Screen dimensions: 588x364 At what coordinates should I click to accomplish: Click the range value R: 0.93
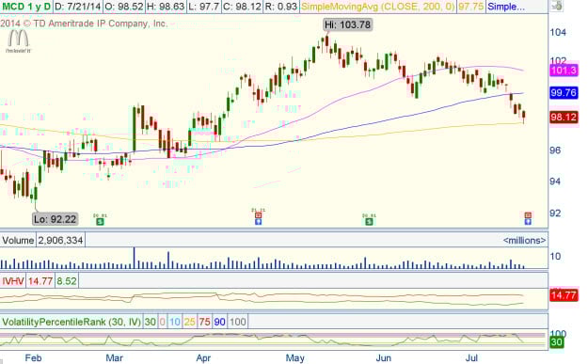click(280, 7)
